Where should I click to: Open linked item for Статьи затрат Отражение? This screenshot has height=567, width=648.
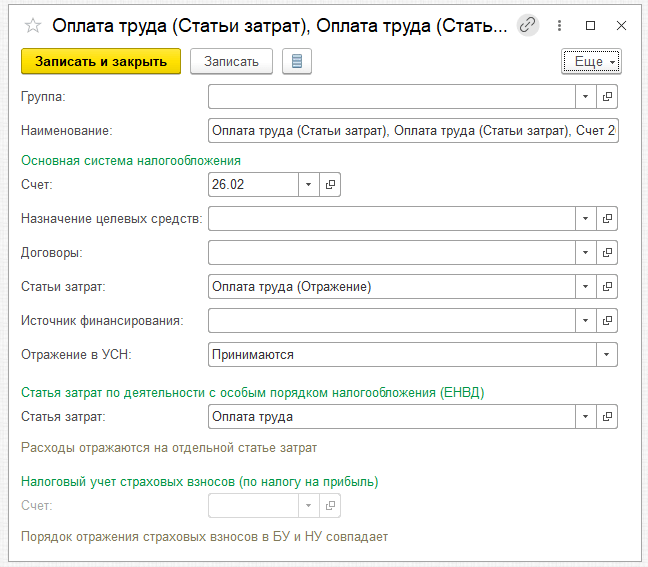pyautogui.click(x=607, y=286)
